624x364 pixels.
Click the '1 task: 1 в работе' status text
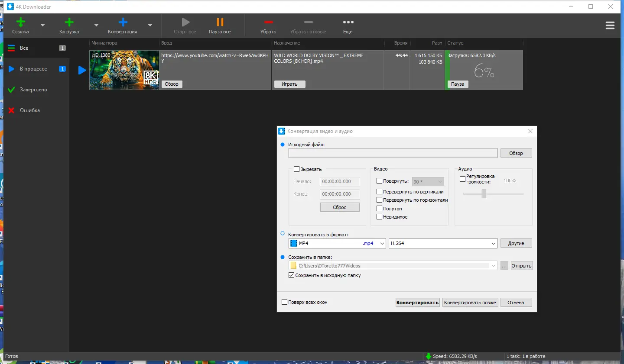[x=526, y=356]
